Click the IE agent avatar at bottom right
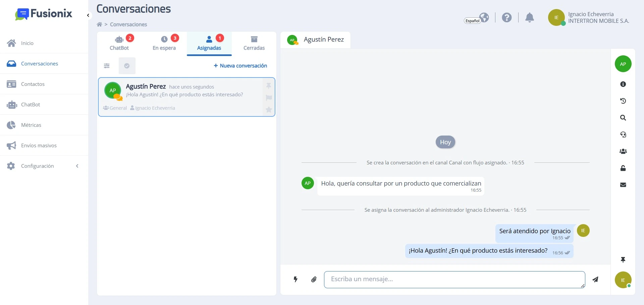Screen dimensions: 644x305 click(623, 280)
